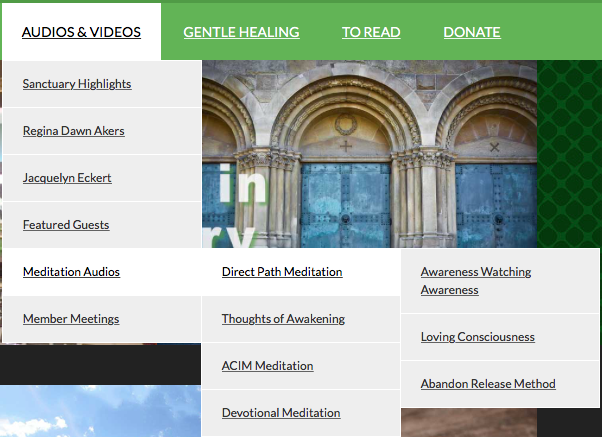Go to the To Read section

coord(371,32)
